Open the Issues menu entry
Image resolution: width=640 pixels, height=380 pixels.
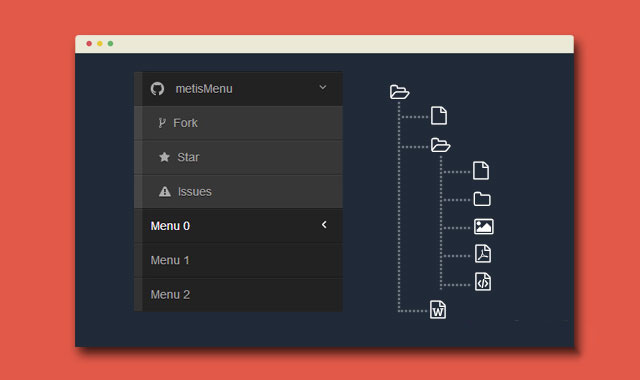pos(238,192)
